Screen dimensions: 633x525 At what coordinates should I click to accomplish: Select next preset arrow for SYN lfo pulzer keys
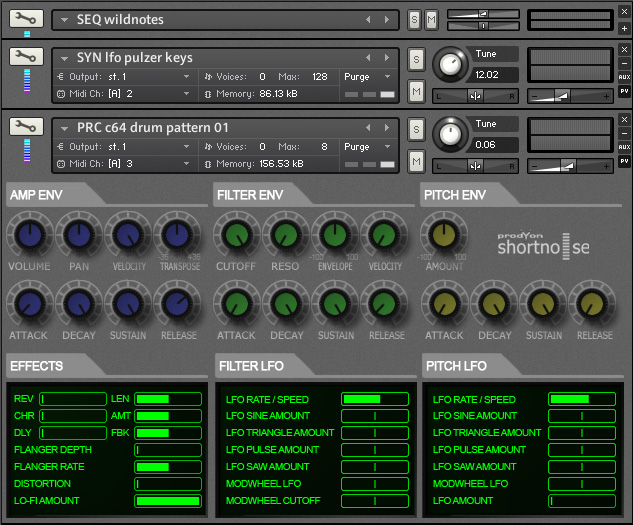click(385, 58)
